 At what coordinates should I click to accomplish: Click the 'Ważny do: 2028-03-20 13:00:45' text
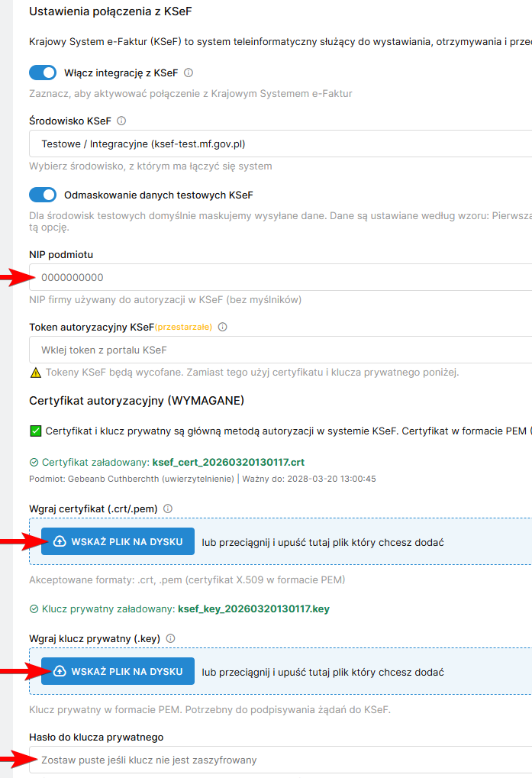point(309,479)
